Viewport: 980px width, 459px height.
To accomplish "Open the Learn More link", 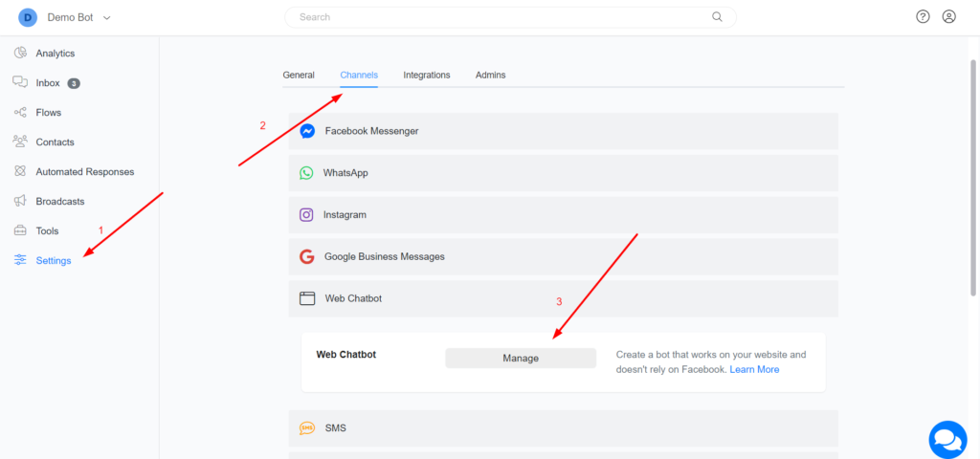I will 754,370.
